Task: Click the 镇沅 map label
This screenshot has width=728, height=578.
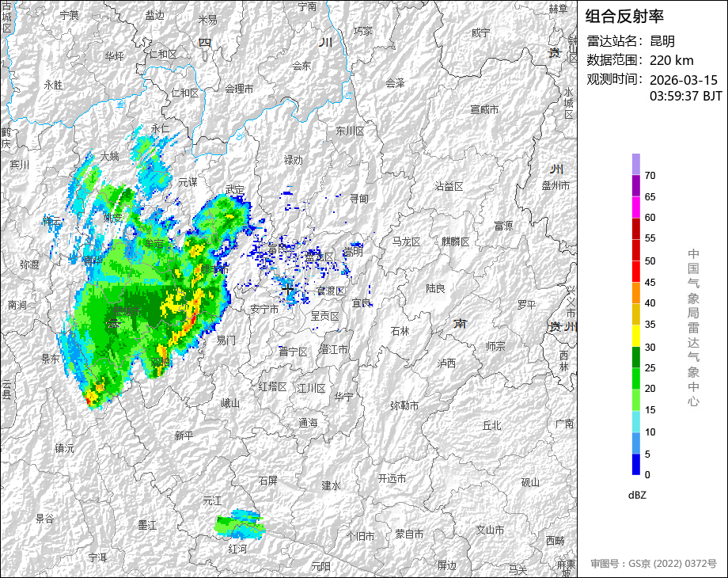Action: (64, 448)
